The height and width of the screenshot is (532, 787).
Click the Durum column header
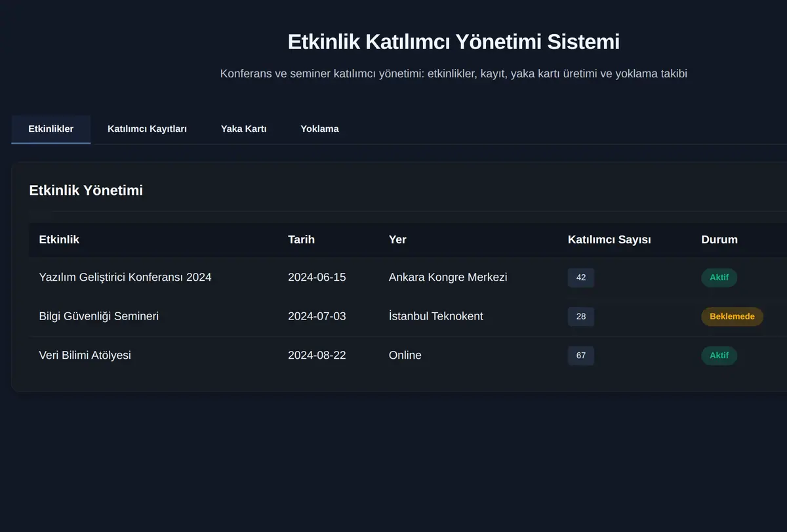(x=719, y=239)
